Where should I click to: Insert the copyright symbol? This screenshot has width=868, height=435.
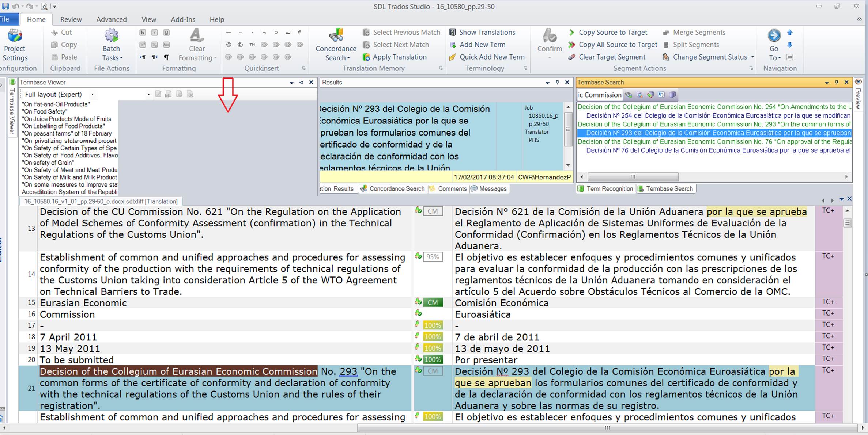pyautogui.click(x=229, y=45)
